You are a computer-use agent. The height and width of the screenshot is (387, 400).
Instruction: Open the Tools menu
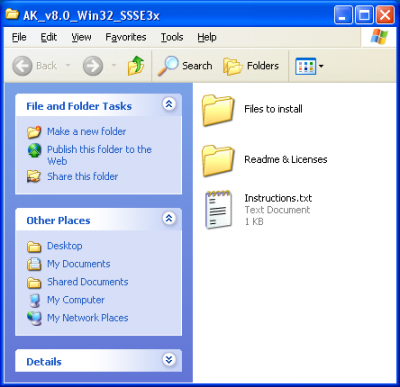coord(172,37)
